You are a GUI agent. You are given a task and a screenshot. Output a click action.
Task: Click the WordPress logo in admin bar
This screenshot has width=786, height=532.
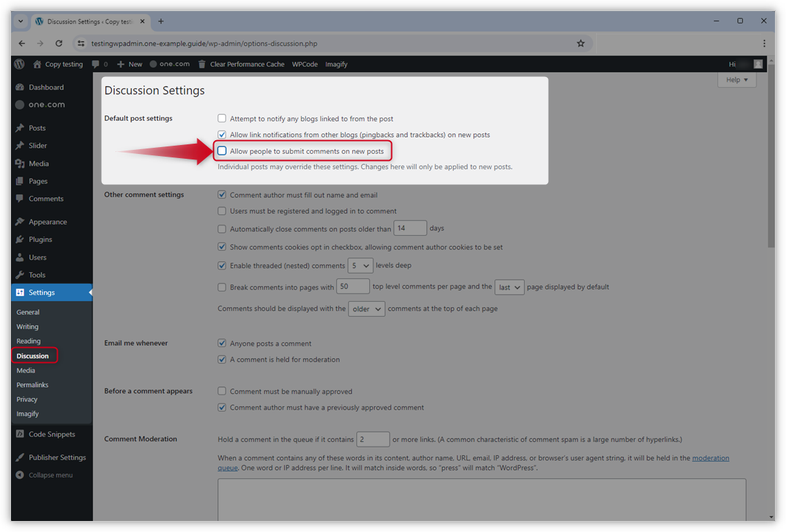click(x=19, y=64)
